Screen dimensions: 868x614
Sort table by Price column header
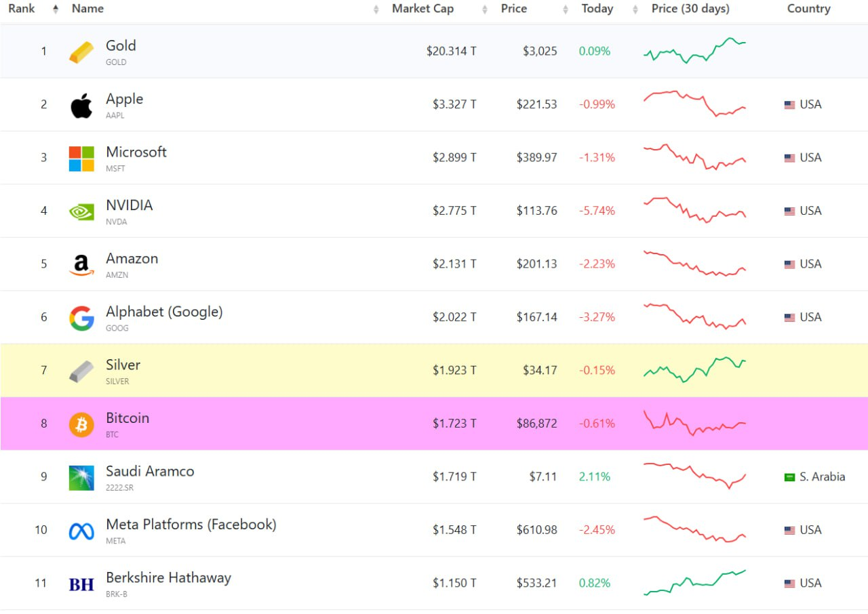[x=514, y=9]
